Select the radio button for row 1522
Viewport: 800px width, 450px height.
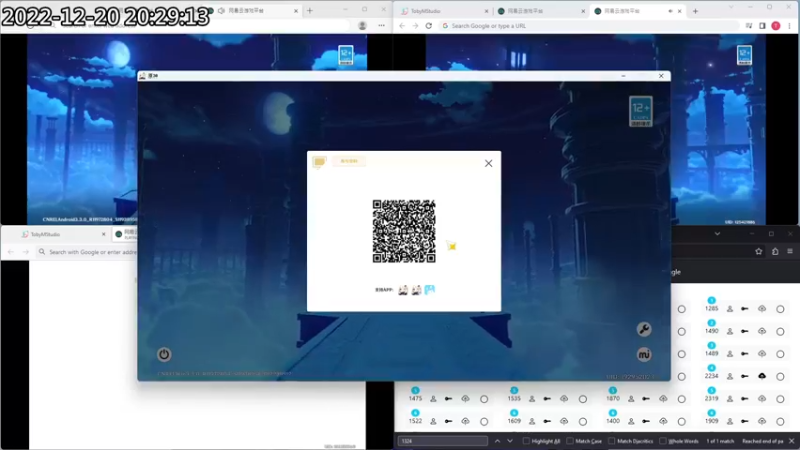pos(484,421)
